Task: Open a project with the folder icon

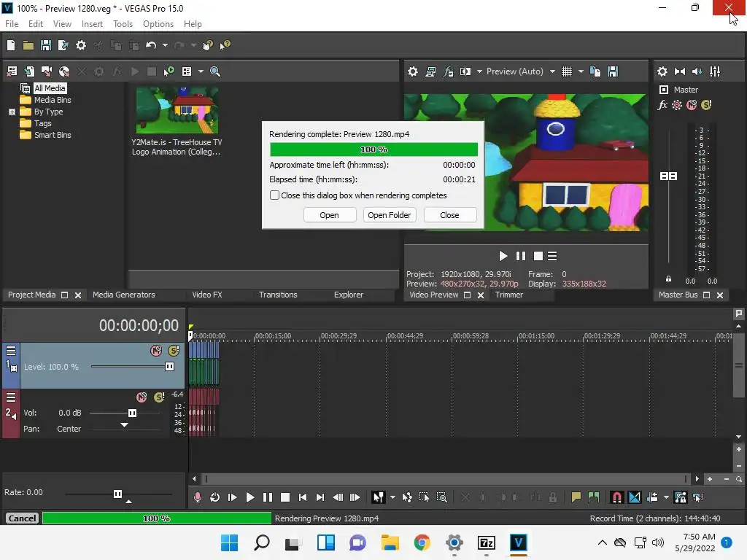Action: point(28,45)
